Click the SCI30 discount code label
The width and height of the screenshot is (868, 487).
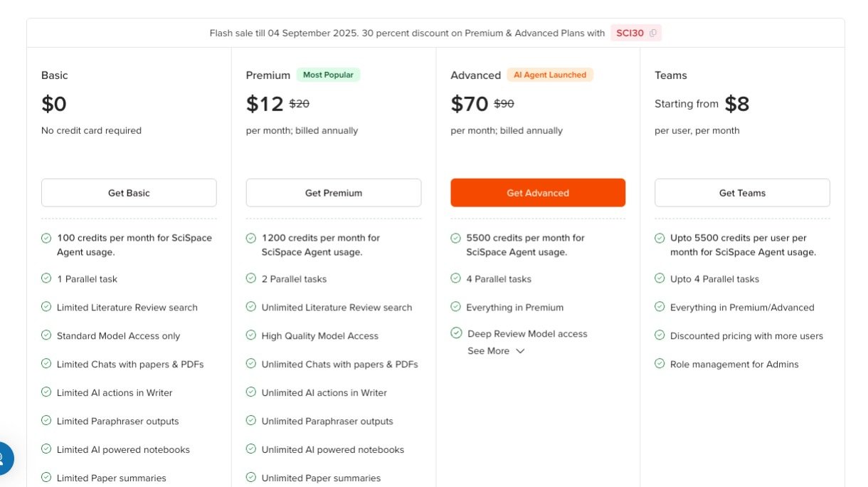(x=630, y=33)
